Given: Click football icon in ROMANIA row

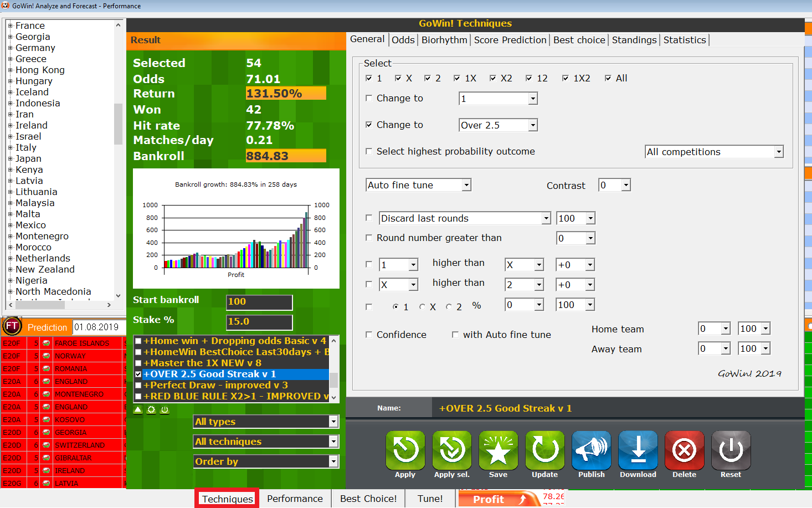Looking at the screenshot, I should 47,368.
